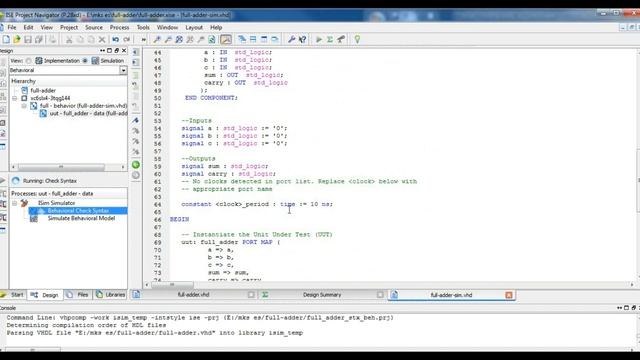Click the 'END COMPONENT;' code line

pyautogui.click(x=211, y=98)
